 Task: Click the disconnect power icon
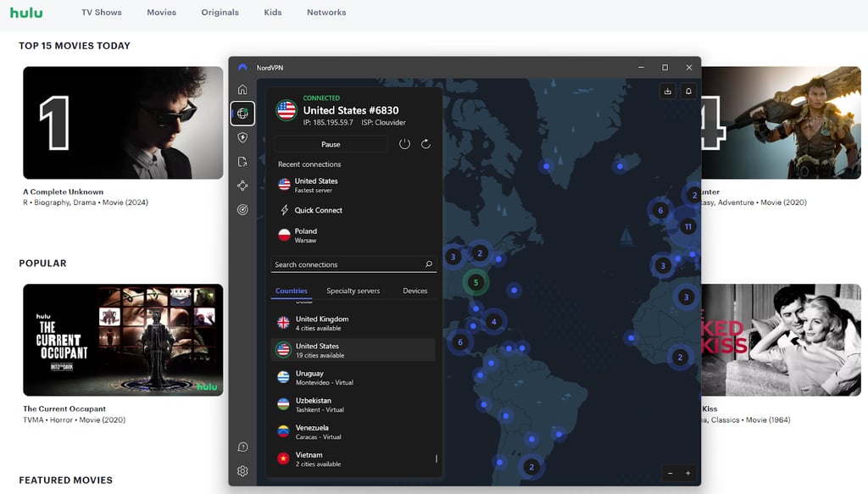pyautogui.click(x=404, y=144)
